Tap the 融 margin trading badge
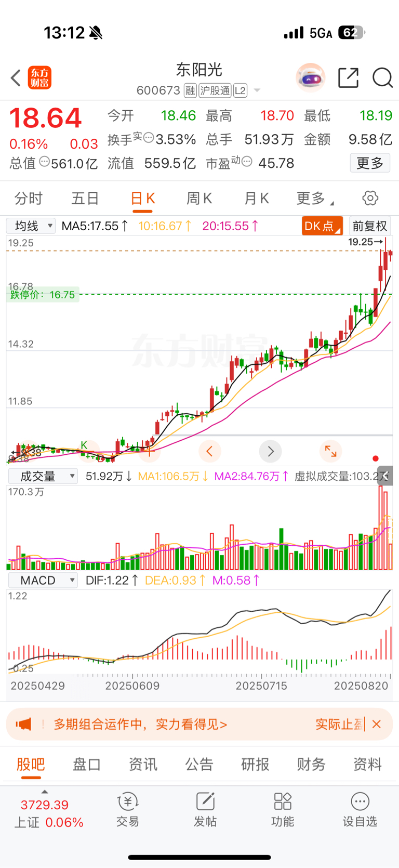The width and height of the screenshot is (399, 868). (x=190, y=91)
